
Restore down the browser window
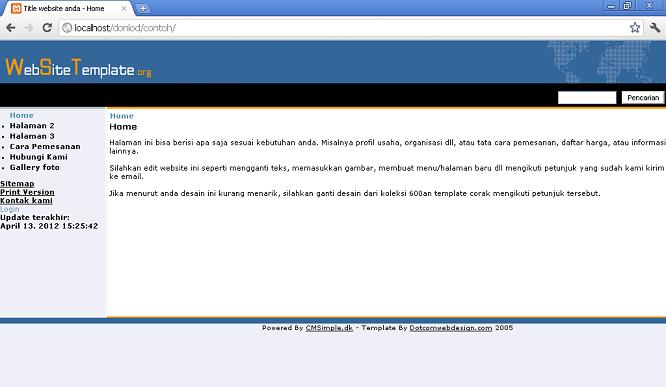(x=627, y=6)
